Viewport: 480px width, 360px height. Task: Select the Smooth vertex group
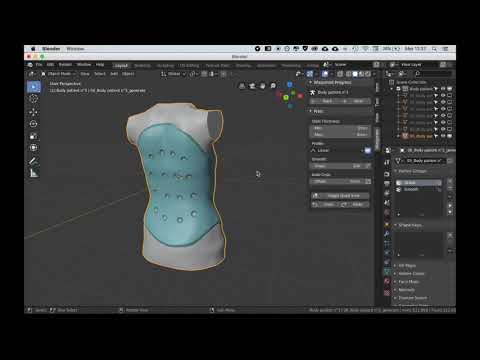(x=418, y=189)
